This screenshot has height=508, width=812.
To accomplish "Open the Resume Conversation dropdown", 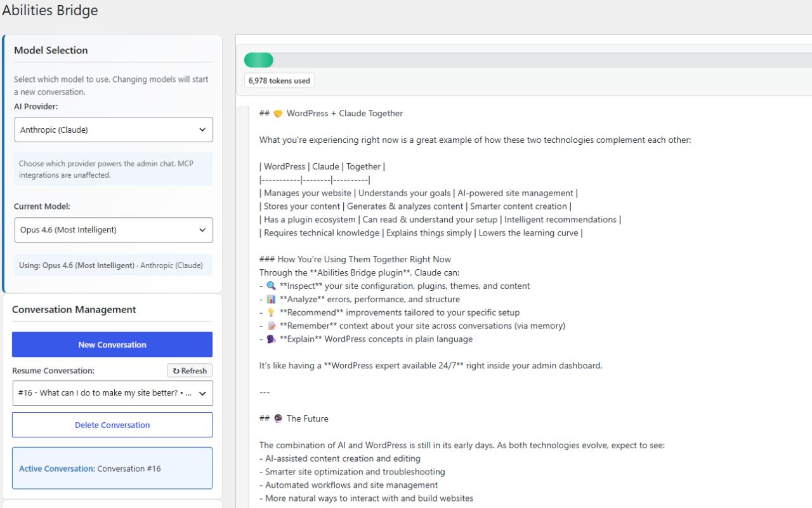I will click(x=112, y=393).
